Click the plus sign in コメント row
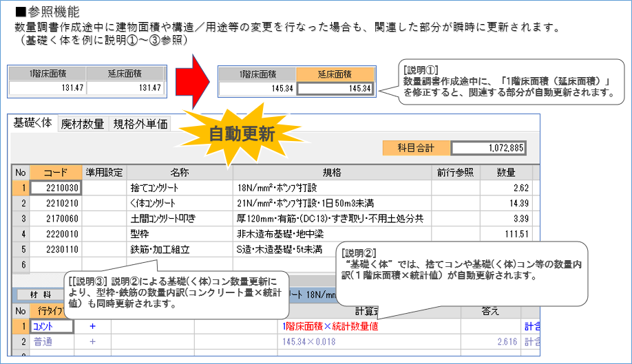The height and width of the screenshot is (364, 632). tap(92, 325)
